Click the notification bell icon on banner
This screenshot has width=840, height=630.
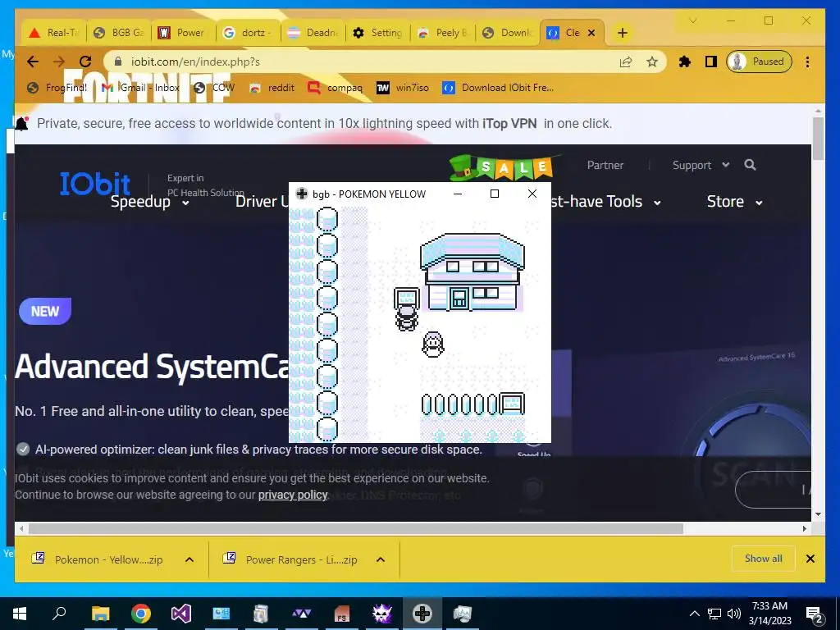click(x=21, y=124)
